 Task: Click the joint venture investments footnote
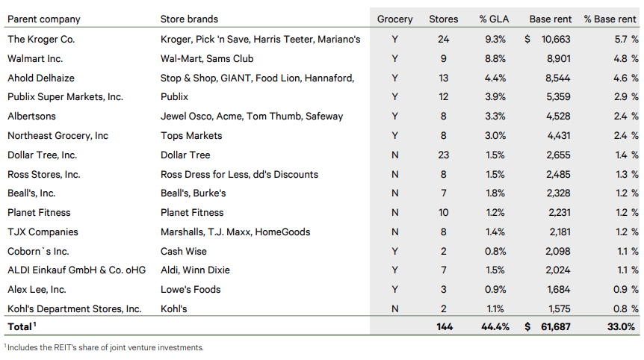[104, 348]
